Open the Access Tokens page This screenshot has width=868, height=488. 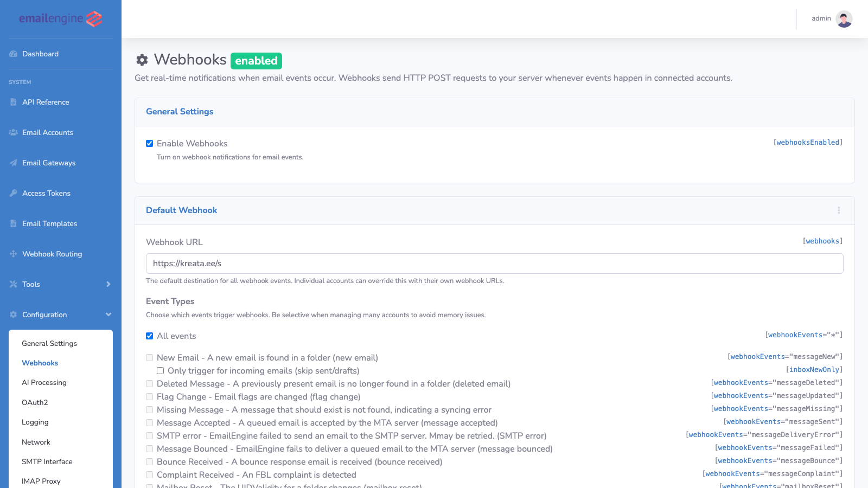[x=46, y=193]
